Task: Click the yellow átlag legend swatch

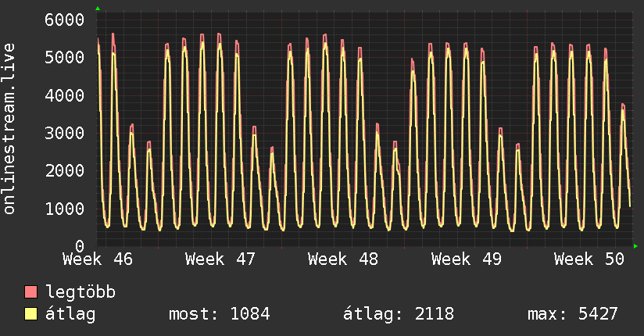Action: pos(31,314)
